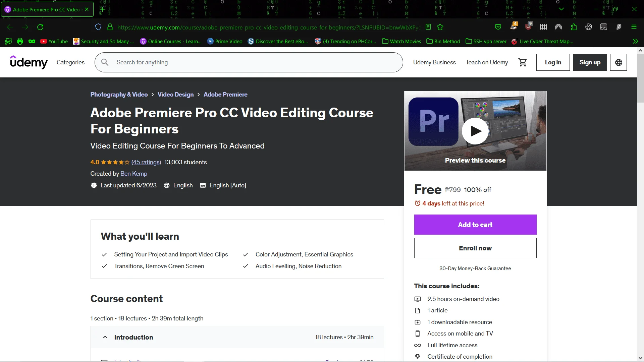Image resolution: width=644 pixels, height=362 pixels.
Task: Close the Adobe Premiere Pro browser tab
Action: click(87, 9)
